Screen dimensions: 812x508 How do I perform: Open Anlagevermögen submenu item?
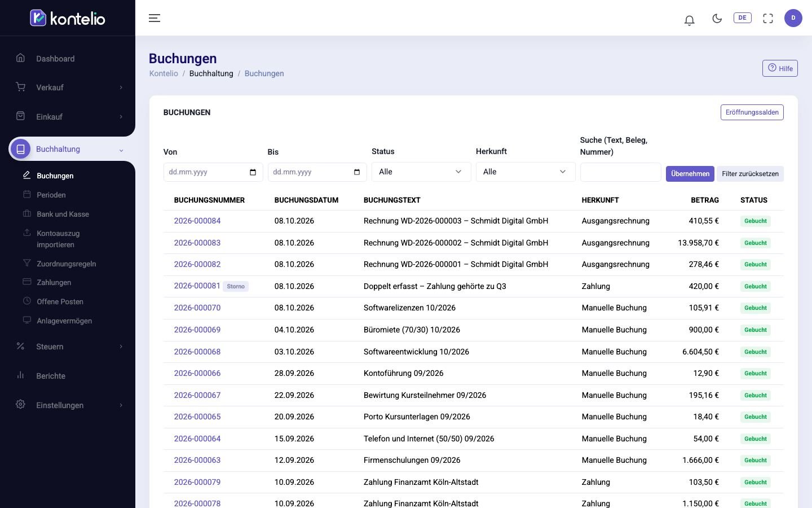coord(64,321)
